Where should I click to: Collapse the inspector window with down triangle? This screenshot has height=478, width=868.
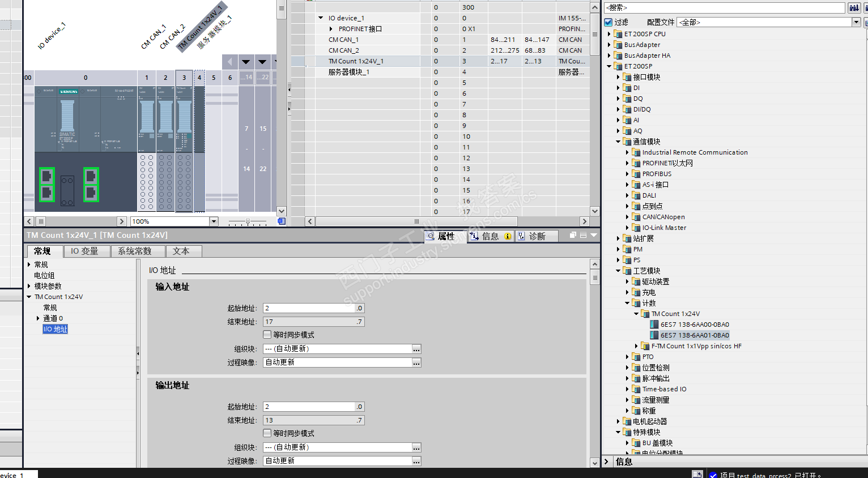coord(593,235)
